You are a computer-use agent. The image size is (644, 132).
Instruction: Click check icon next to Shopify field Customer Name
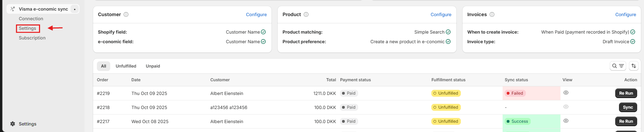pyautogui.click(x=263, y=32)
